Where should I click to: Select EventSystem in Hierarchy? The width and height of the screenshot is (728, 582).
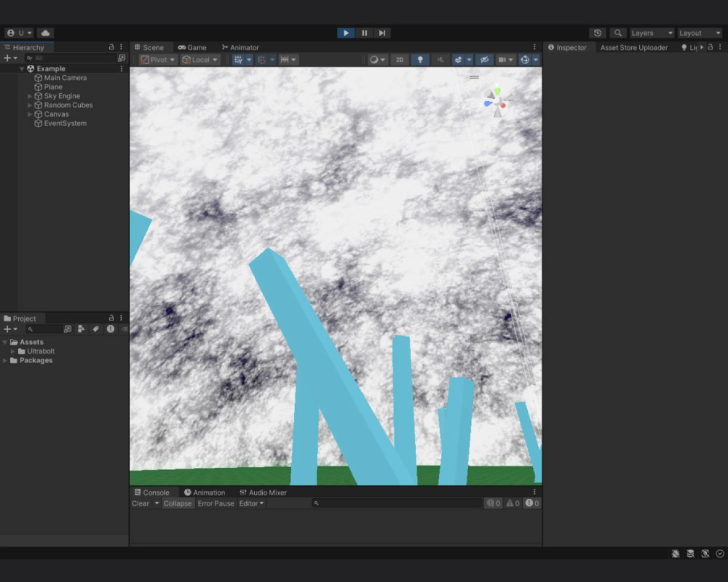(x=65, y=123)
